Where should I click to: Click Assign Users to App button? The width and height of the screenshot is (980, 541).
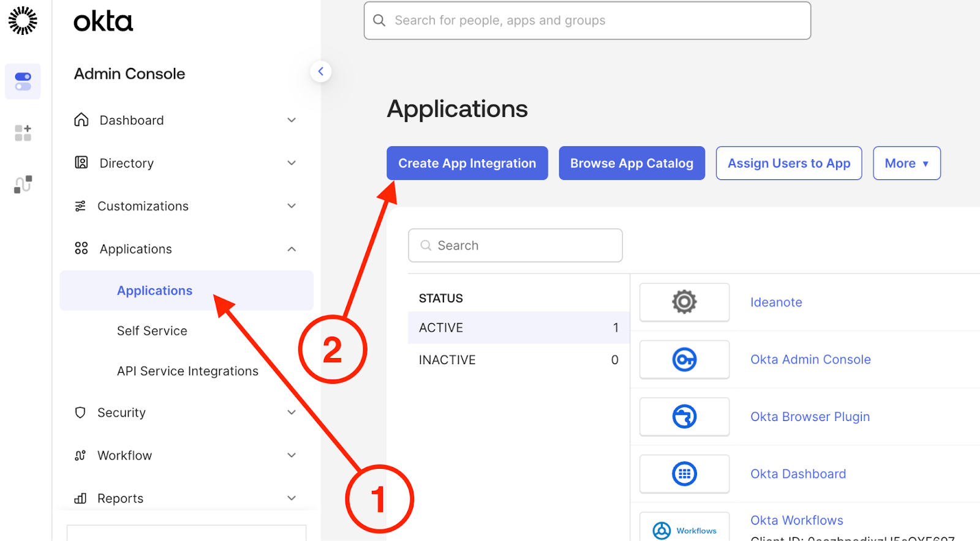[x=789, y=163]
